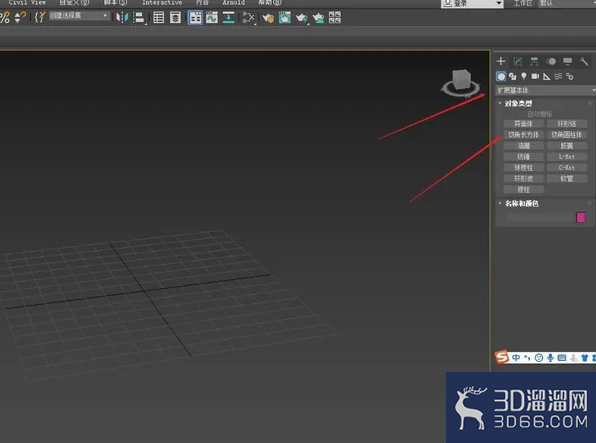Open the 创建选择集 named selection dropdown
Viewport: 596px width, 443px height.
point(79,16)
